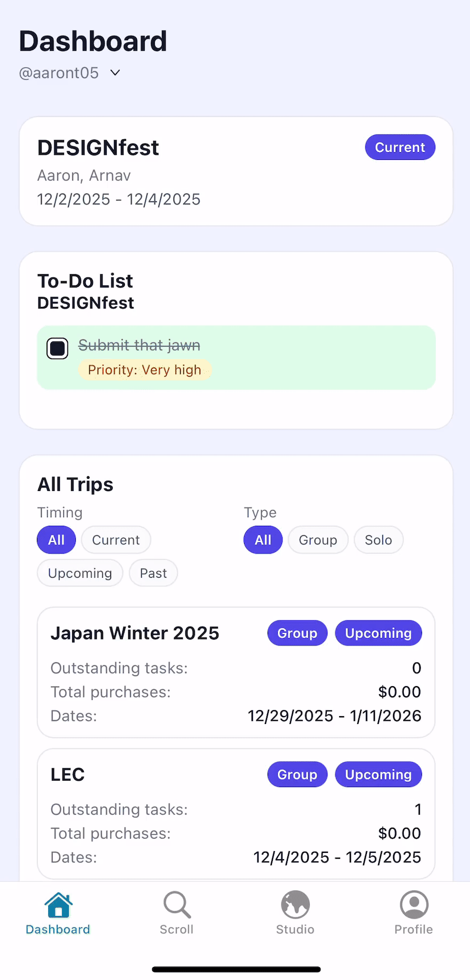The height and width of the screenshot is (980, 470).
Task: Open the Scroll search icon
Action: pos(177,905)
